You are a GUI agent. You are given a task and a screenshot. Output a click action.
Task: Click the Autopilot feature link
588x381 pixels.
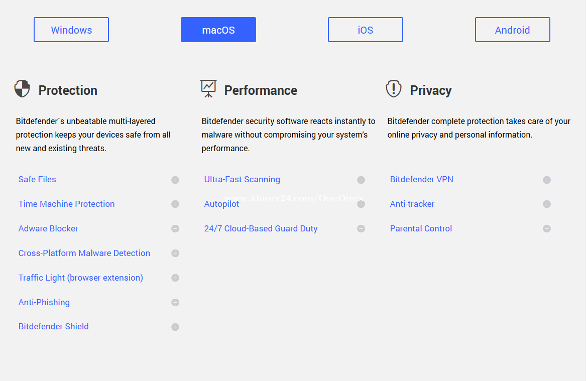tap(221, 204)
